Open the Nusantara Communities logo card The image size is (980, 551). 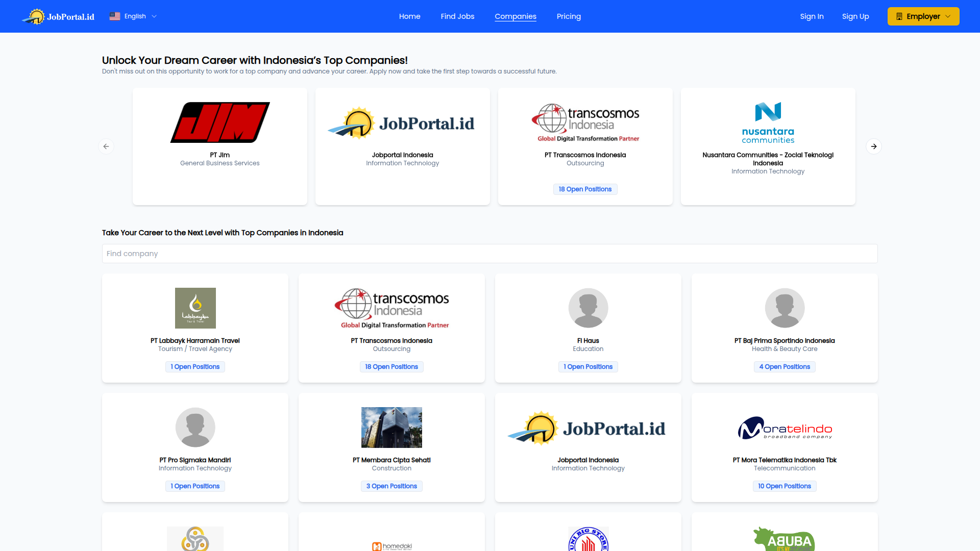pos(768,122)
